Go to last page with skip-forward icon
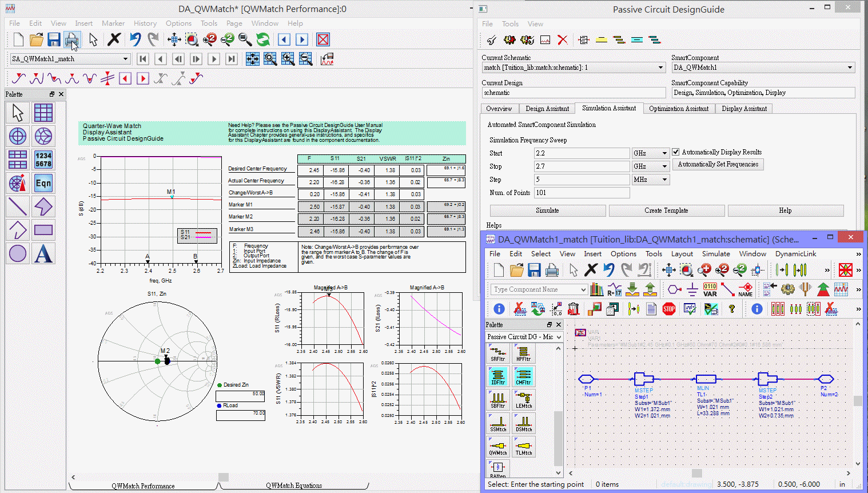Viewport: 868px width, 493px height. tap(232, 59)
